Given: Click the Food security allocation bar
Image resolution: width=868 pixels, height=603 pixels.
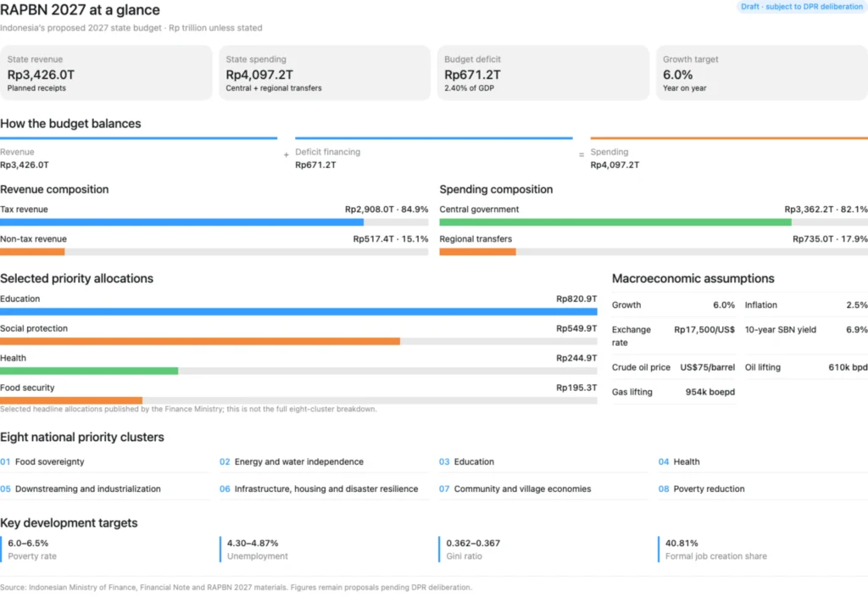Looking at the screenshot, I should pos(71,400).
